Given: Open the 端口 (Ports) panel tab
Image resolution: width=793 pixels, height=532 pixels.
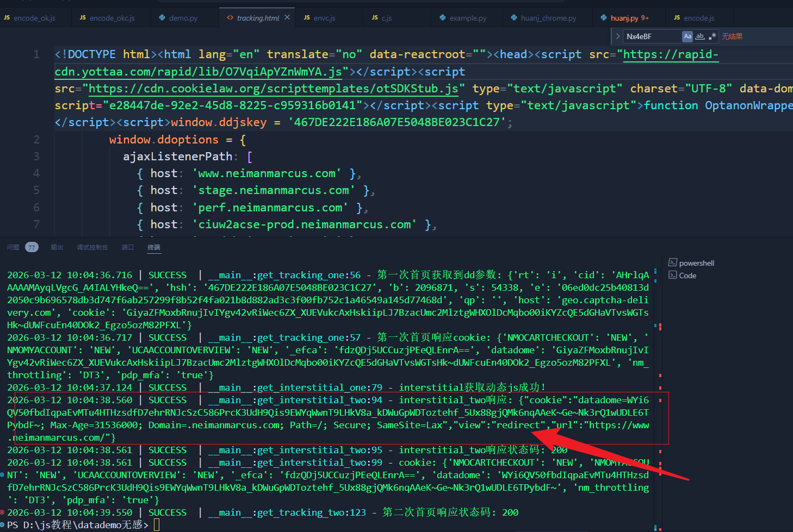Looking at the screenshot, I should coord(128,247).
